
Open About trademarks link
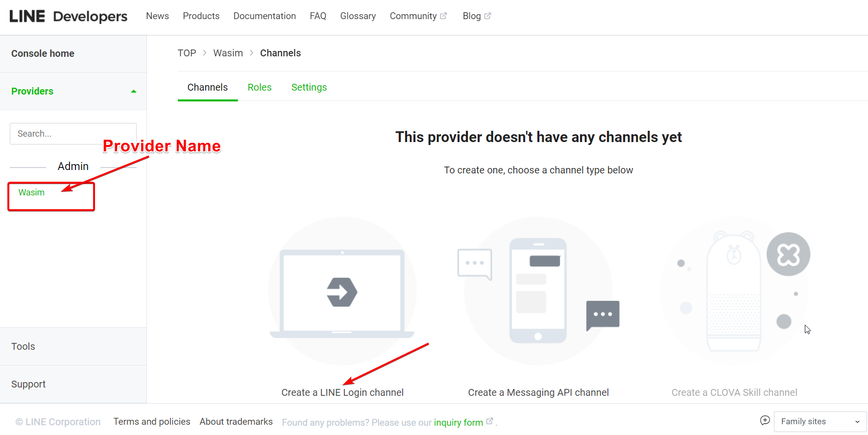pyautogui.click(x=236, y=421)
